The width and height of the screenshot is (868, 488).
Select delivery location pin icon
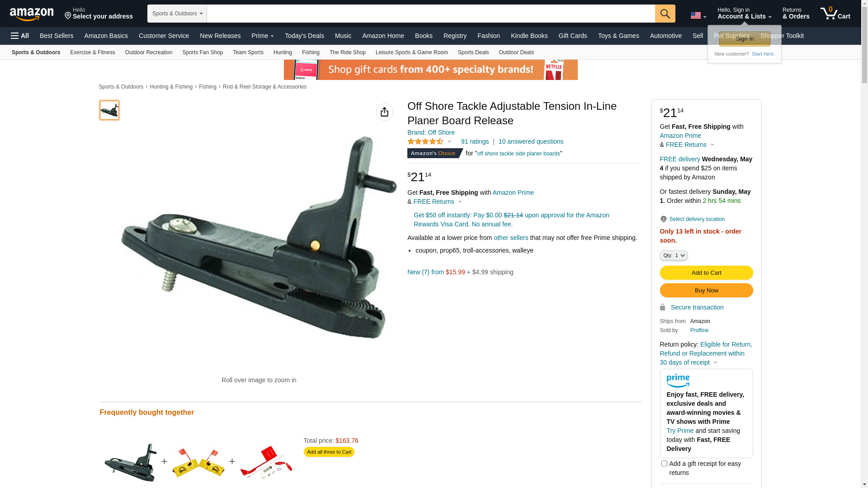663,219
